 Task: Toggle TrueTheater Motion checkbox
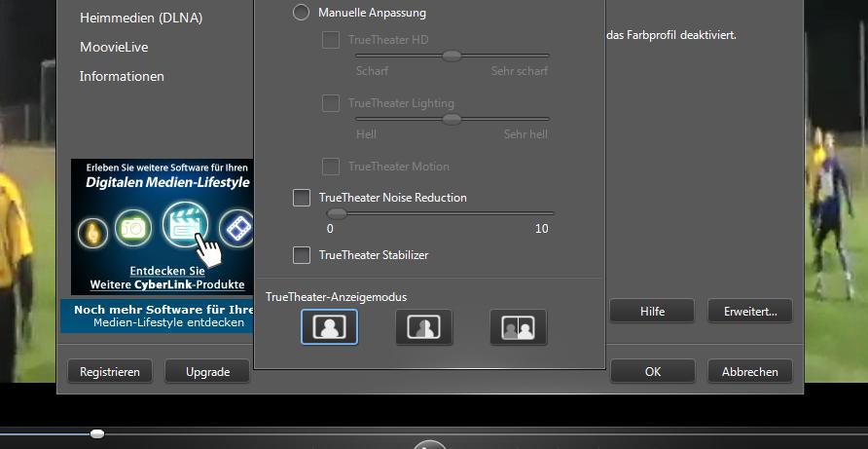(x=331, y=167)
